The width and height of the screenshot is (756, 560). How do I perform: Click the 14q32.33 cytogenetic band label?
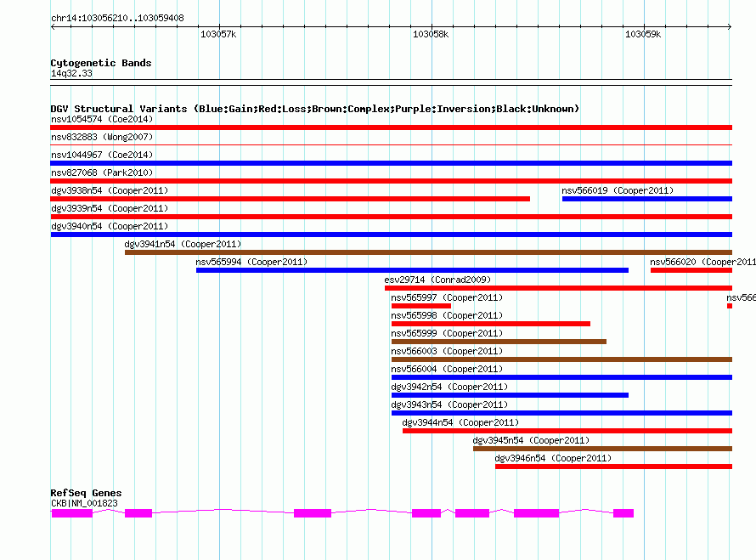click(71, 73)
